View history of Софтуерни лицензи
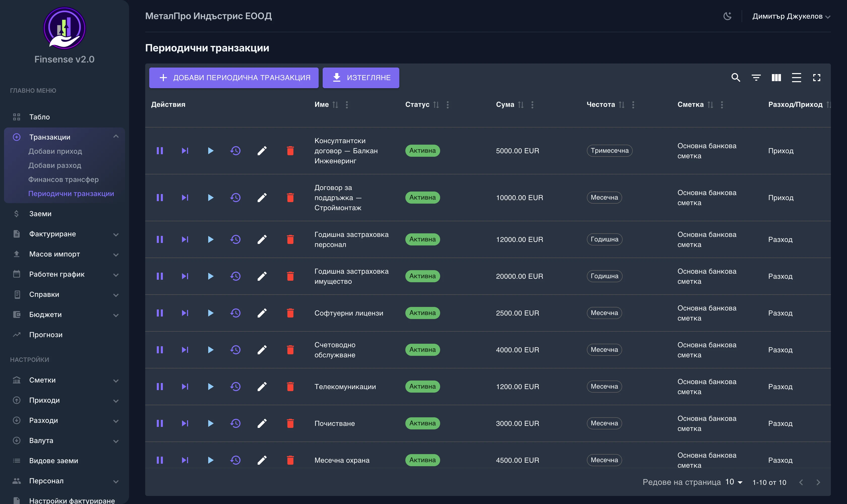Viewport: 847px width, 504px height. (235, 313)
